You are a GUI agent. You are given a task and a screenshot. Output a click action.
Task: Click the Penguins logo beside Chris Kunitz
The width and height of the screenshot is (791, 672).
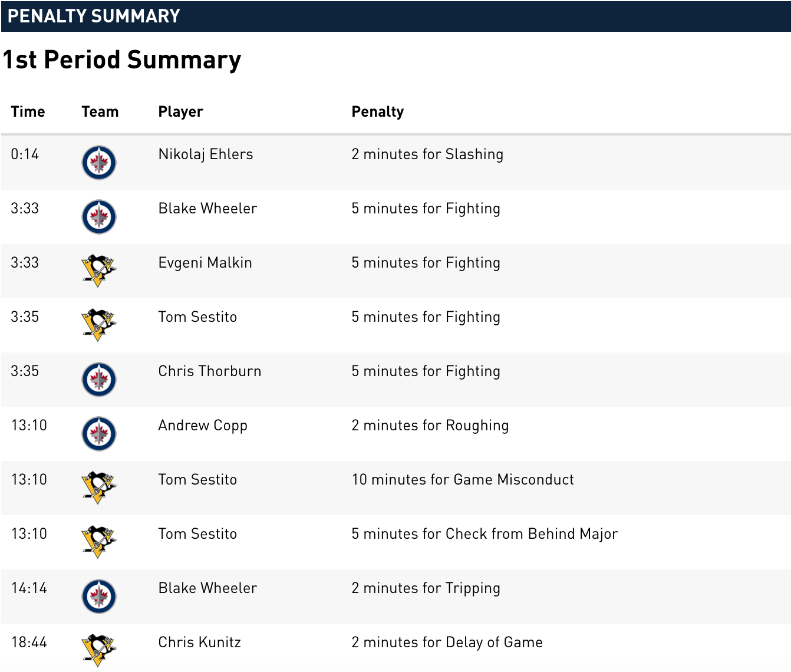99,651
